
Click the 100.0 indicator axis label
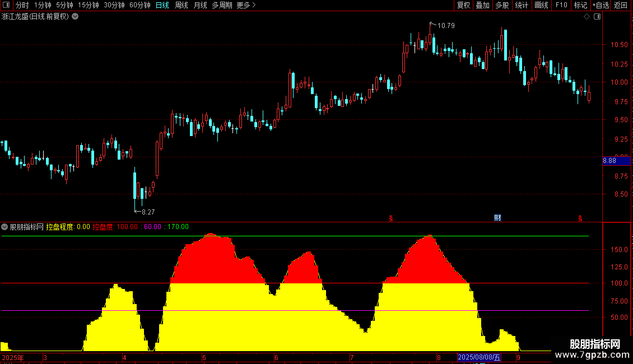(619, 283)
